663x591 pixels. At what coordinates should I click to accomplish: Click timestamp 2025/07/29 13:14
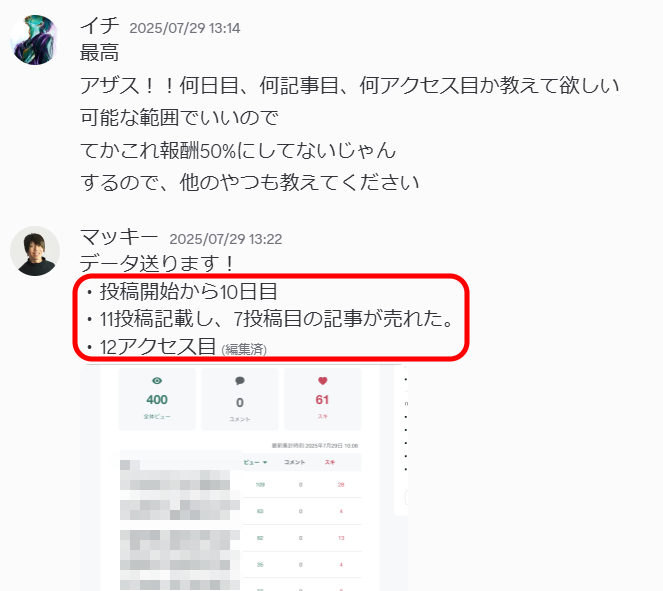click(x=185, y=28)
